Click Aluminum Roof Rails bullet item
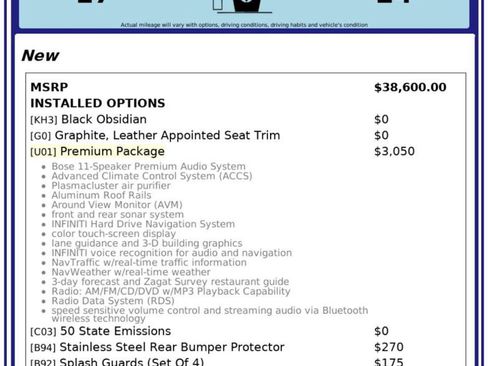Viewport: 488px width, 366px height. coord(101,195)
